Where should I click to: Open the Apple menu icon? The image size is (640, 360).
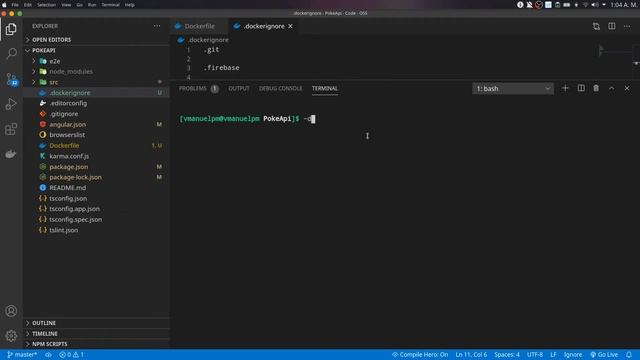click(x=4, y=5)
